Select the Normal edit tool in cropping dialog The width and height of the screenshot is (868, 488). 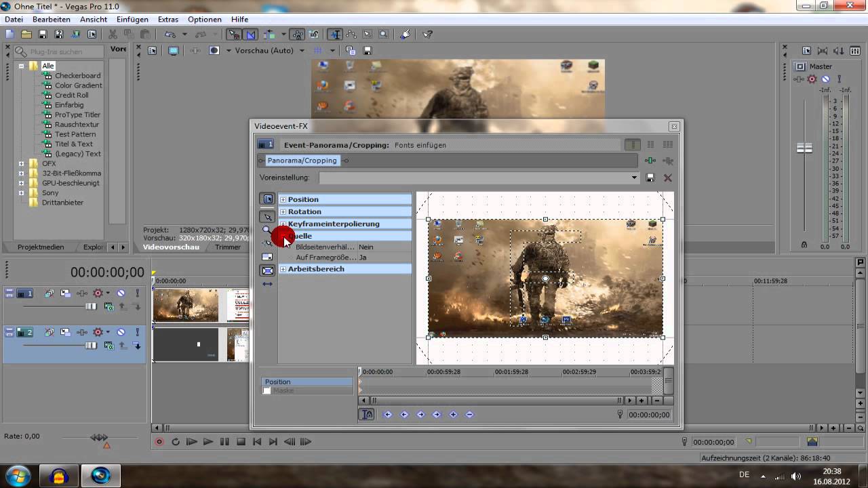point(268,216)
